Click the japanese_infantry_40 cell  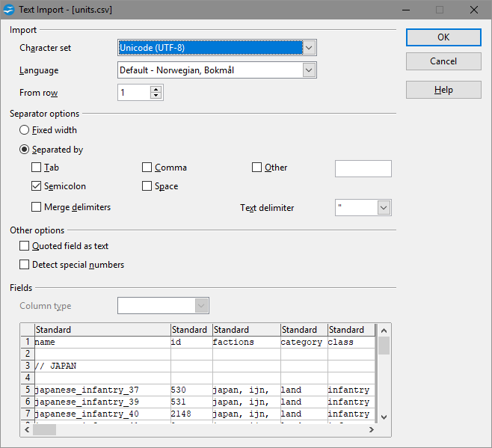click(x=102, y=414)
